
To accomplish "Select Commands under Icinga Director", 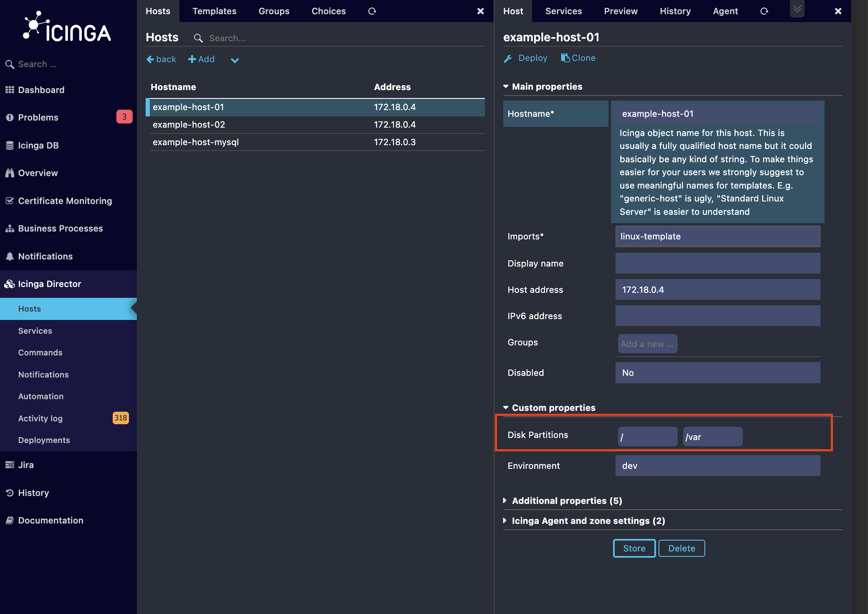I will point(68,352).
